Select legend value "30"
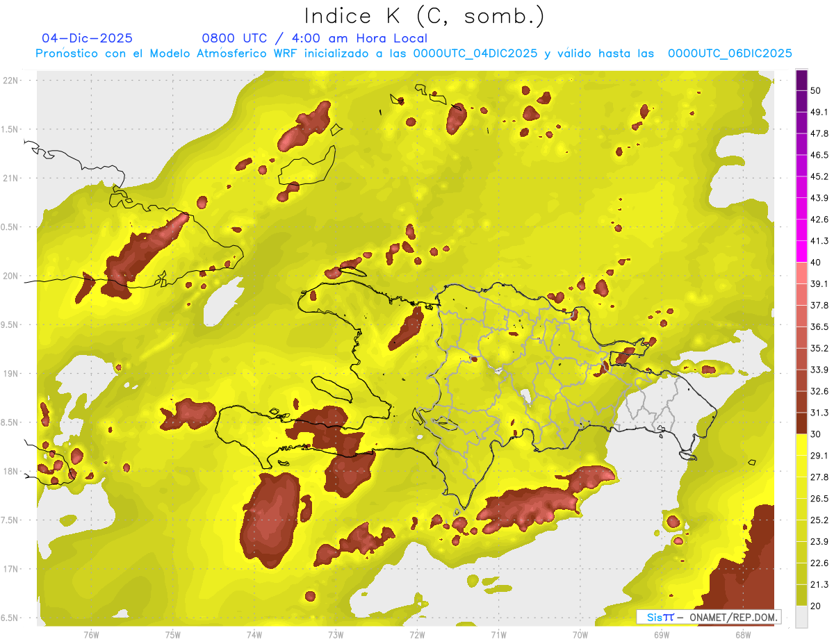Image resolution: width=834 pixels, height=644 pixels. (x=816, y=434)
